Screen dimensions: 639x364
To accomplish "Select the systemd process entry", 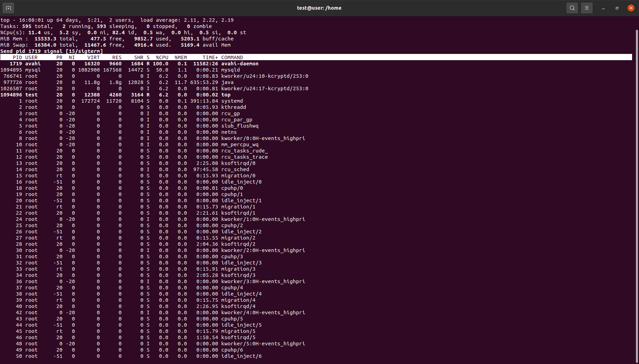I will pos(316,101).
